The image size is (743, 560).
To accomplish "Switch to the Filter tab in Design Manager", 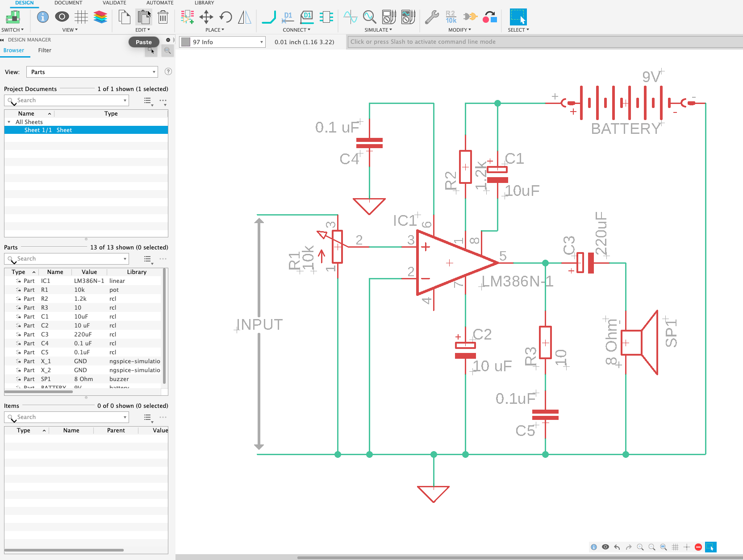I will 44,50.
